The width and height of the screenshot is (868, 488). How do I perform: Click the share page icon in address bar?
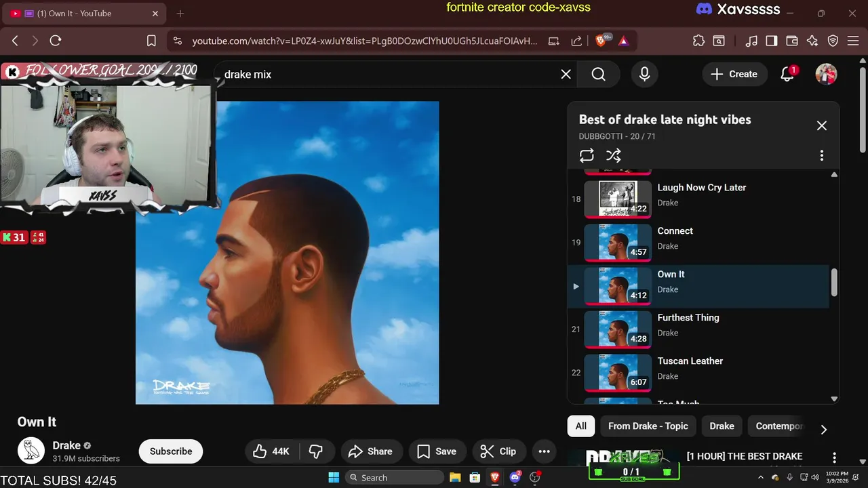[576, 41]
